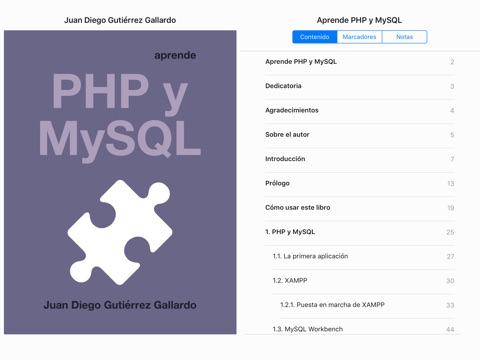Open Agradecimientos entry
Viewport: 480px width, 360px height.
tap(360, 111)
